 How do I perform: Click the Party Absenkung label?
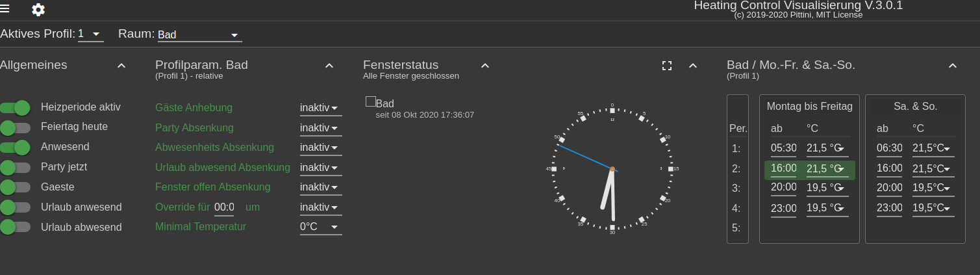coord(194,127)
